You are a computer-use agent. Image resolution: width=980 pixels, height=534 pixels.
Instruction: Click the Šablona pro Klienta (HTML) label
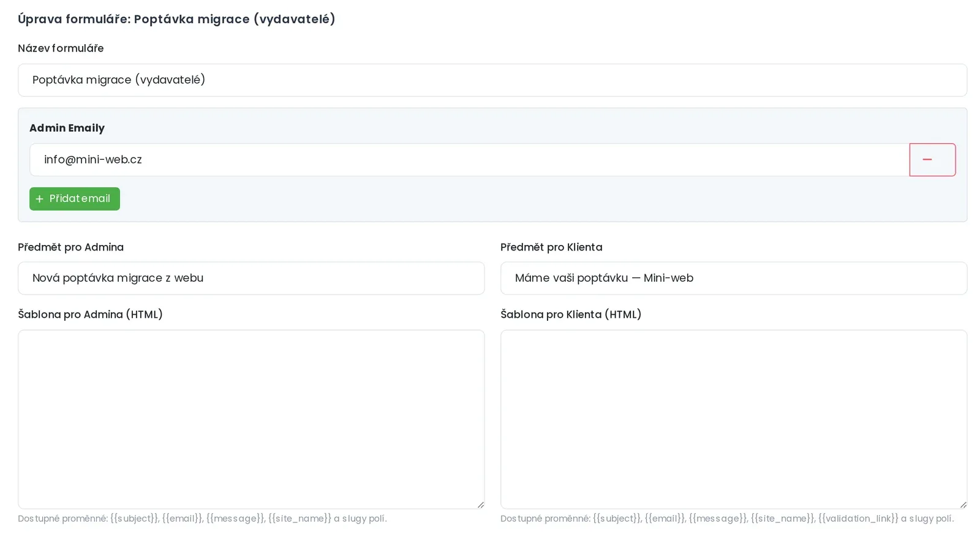[571, 315]
